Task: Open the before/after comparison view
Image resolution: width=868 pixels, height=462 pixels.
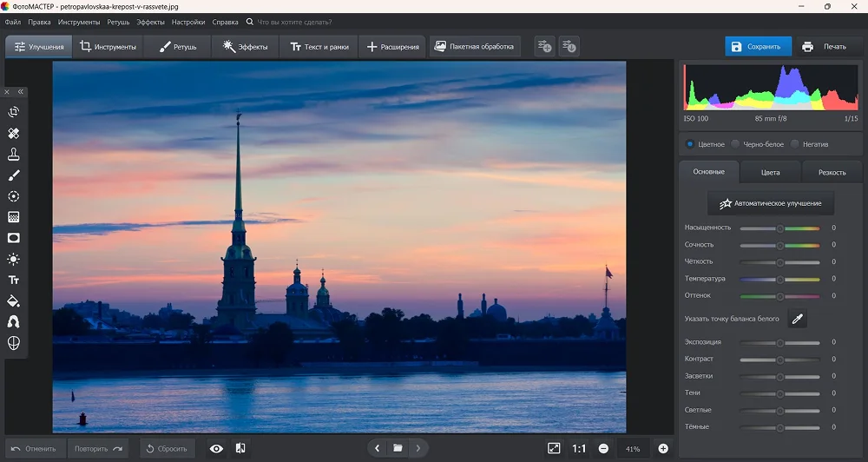Action: coord(240,448)
